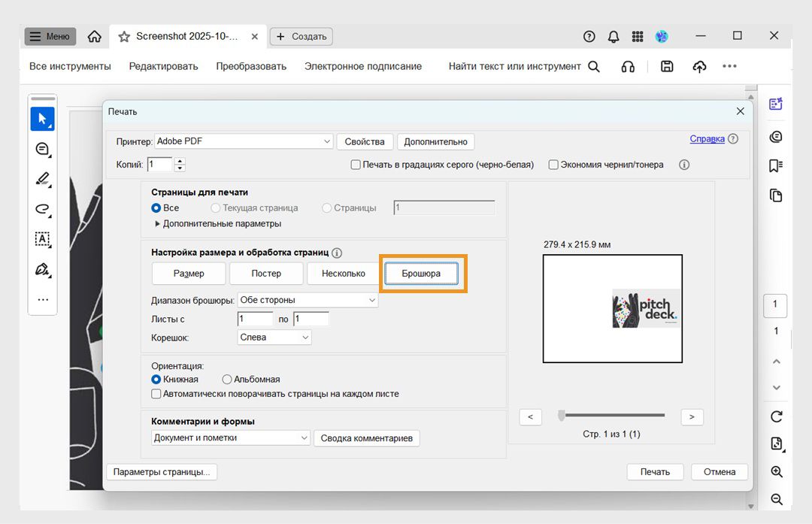Viewport: 812px width, 524px height.
Task: Open the Справка help link
Action: pos(707,139)
